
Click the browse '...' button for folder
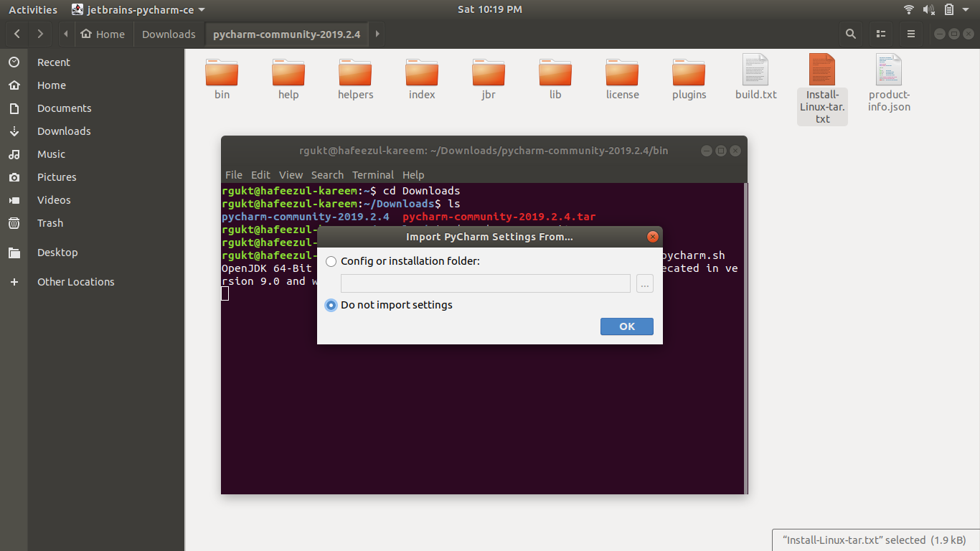645,283
